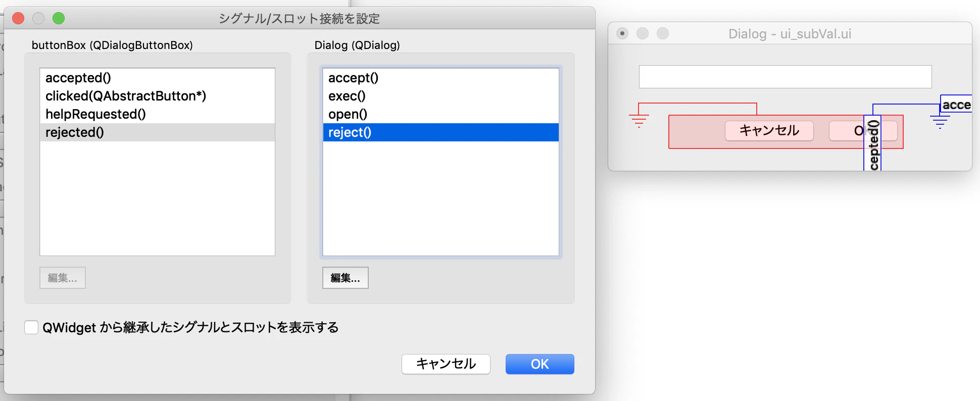Click the greyed 編集... button under buttonBox signals
This screenshot has height=401, width=980.
pyautogui.click(x=63, y=278)
